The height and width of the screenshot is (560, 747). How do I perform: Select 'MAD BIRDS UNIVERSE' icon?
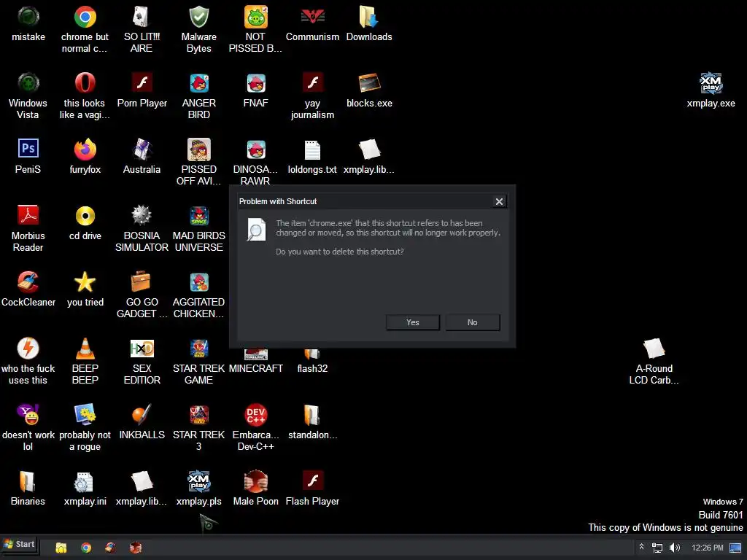pos(198,228)
